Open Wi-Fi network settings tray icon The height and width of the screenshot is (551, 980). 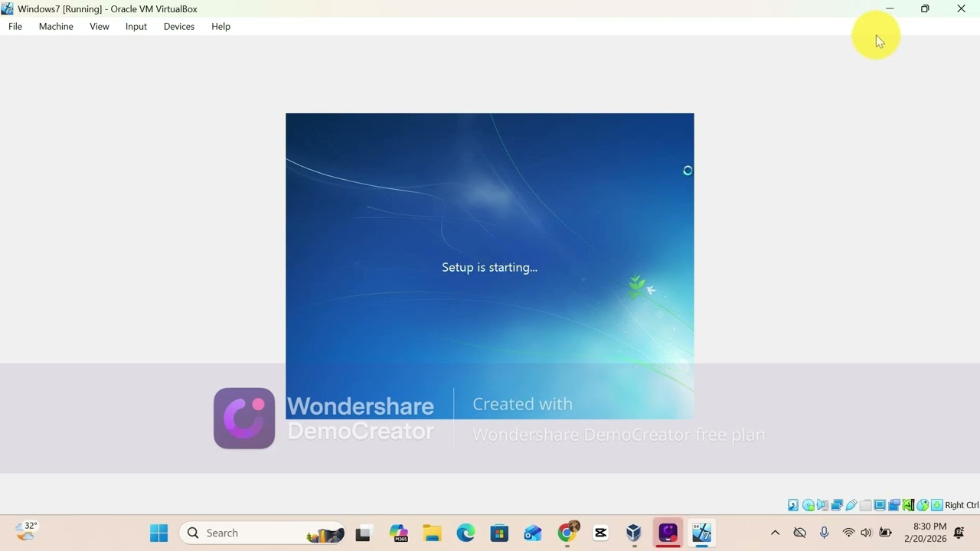(848, 533)
